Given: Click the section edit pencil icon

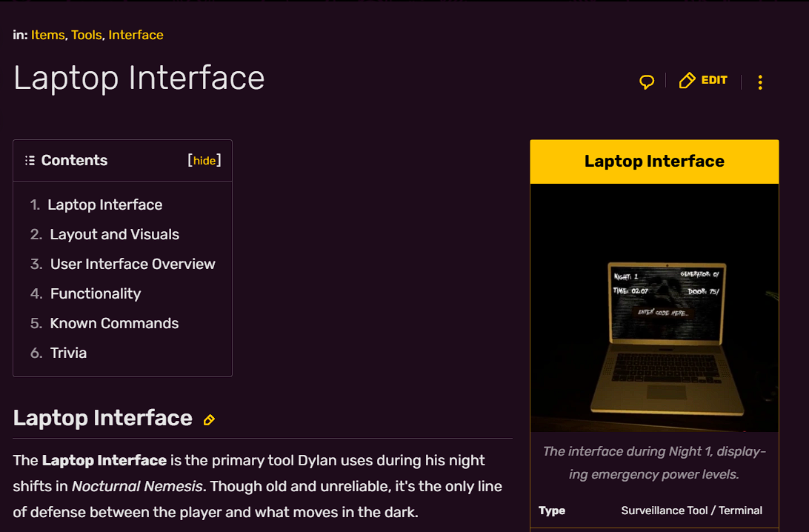Looking at the screenshot, I should pyautogui.click(x=209, y=420).
